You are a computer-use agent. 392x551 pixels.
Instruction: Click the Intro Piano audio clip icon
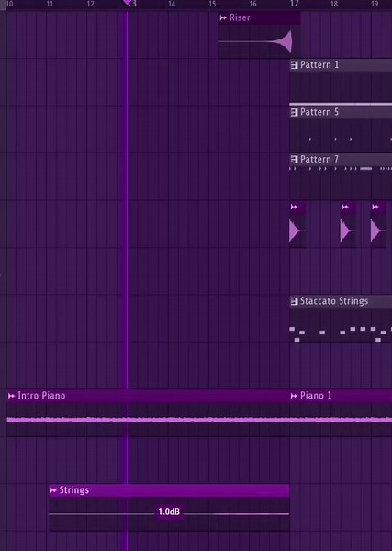[12, 396]
